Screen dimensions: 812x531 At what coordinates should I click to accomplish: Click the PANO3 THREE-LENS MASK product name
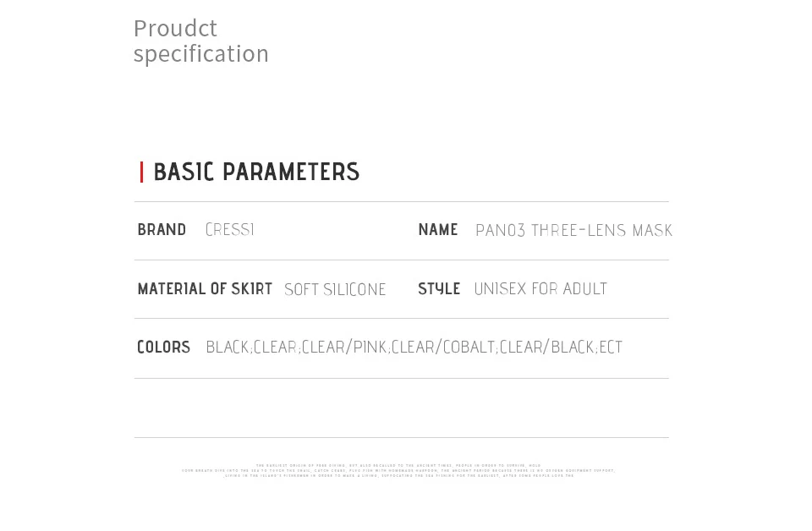[573, 231]
